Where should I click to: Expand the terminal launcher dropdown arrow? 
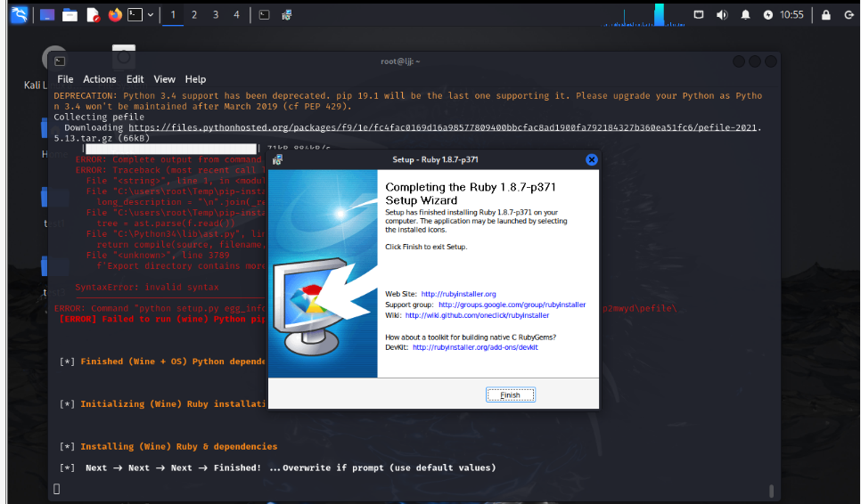150,14
